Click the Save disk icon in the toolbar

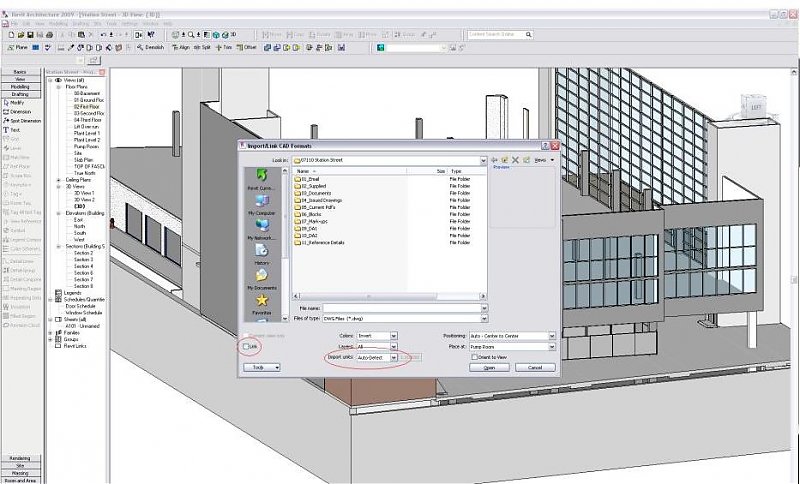click(x=30, y=35)
